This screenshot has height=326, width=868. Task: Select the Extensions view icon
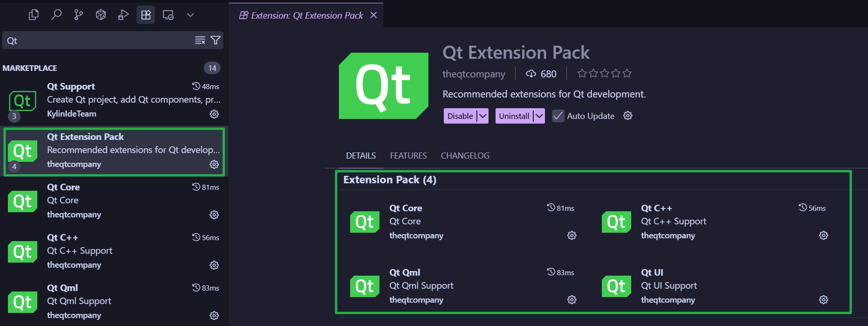click(145, 14)
